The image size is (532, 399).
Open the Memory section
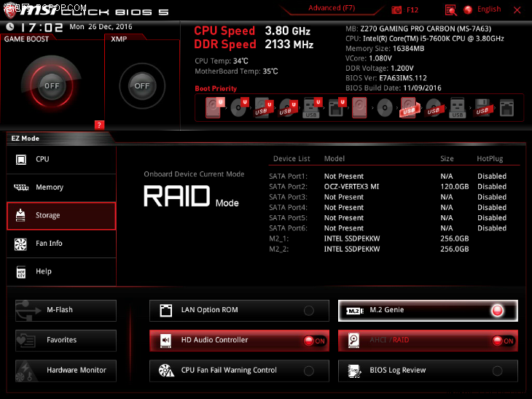[61, 187]
